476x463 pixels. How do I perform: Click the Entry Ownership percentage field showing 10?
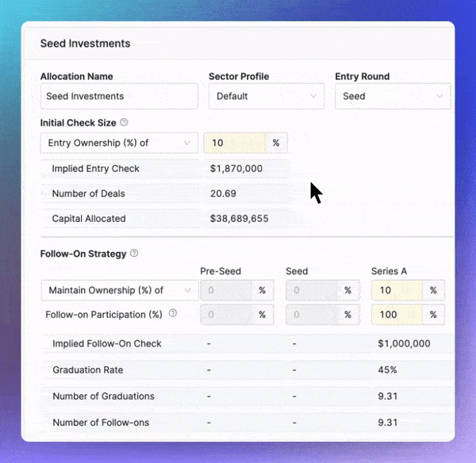235,143
